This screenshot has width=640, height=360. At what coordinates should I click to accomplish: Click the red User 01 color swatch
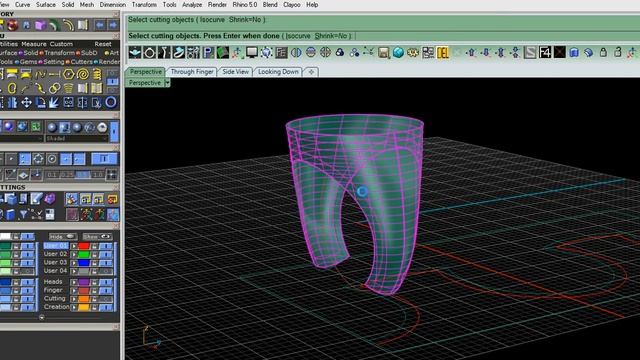pyautogui.click(x=84, y=246)
